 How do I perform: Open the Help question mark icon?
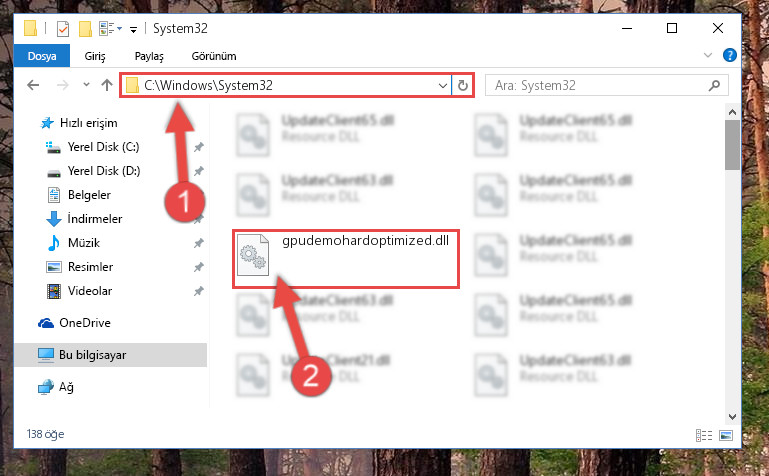coord(730,55)
